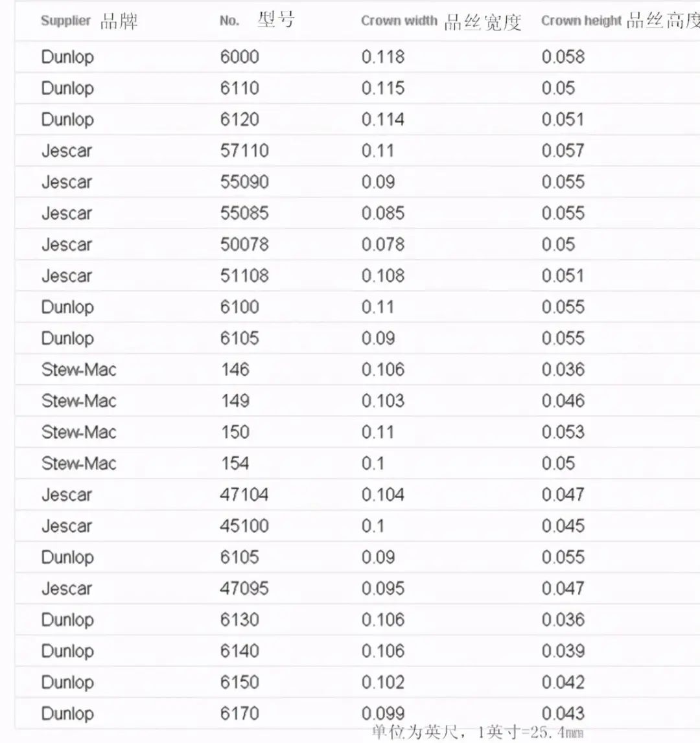Click the No. column header

(257, 20)
